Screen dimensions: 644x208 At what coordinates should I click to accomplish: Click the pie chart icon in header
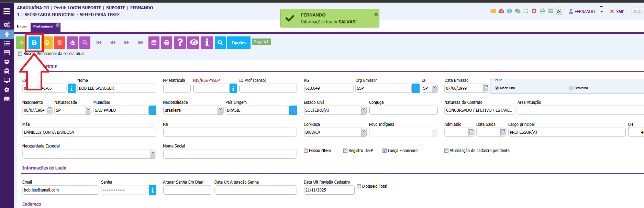pyautogui.click(x=509, y=11)
